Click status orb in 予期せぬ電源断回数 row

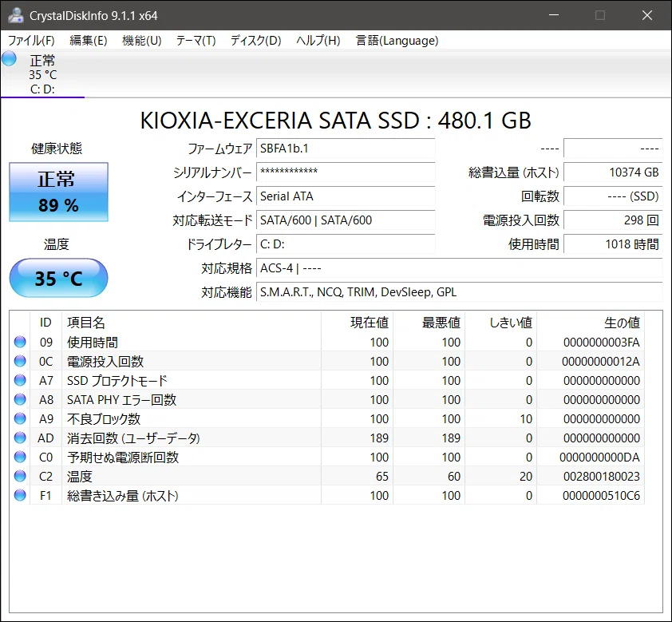20,457
